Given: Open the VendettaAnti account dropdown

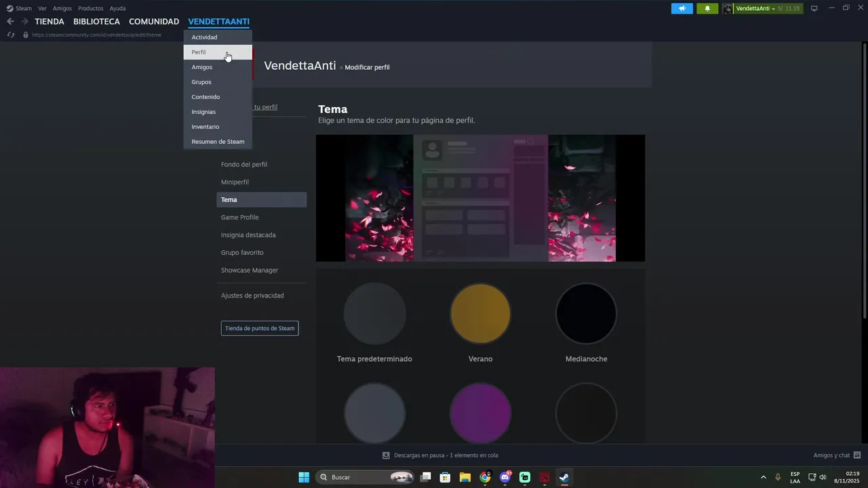Looking at the screenshot, I should point(755,8).
